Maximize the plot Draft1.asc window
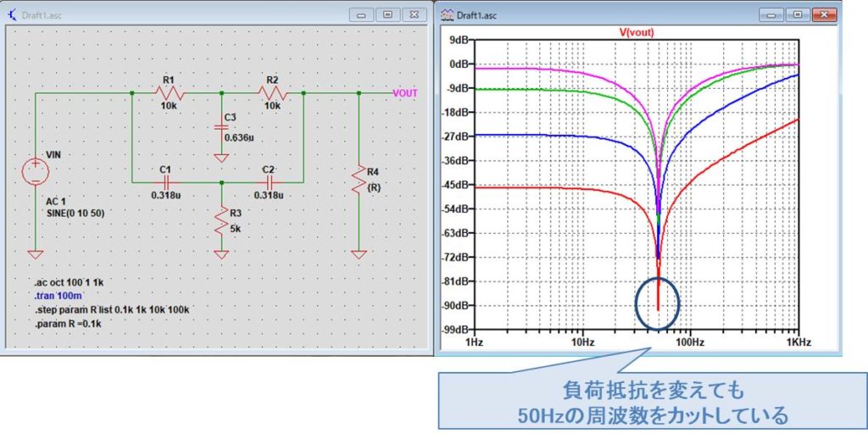This screenshot has height=439, width=868. [798, 15]
